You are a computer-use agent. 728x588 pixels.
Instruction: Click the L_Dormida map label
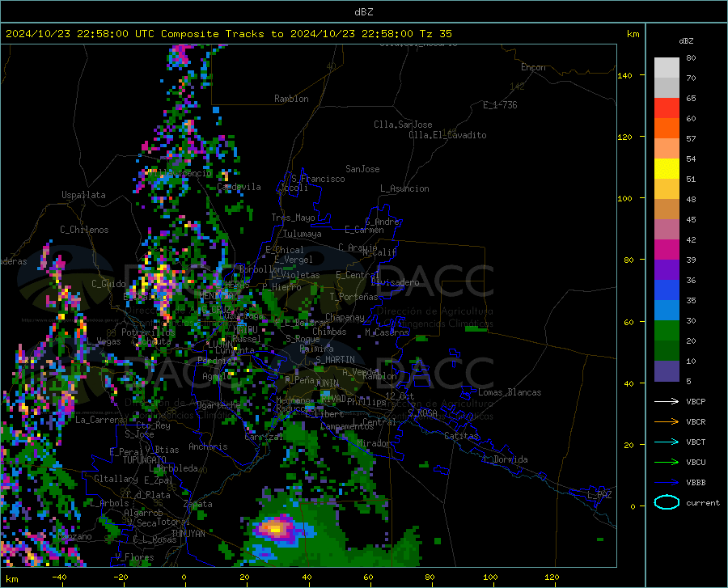[x=506, y=459]
